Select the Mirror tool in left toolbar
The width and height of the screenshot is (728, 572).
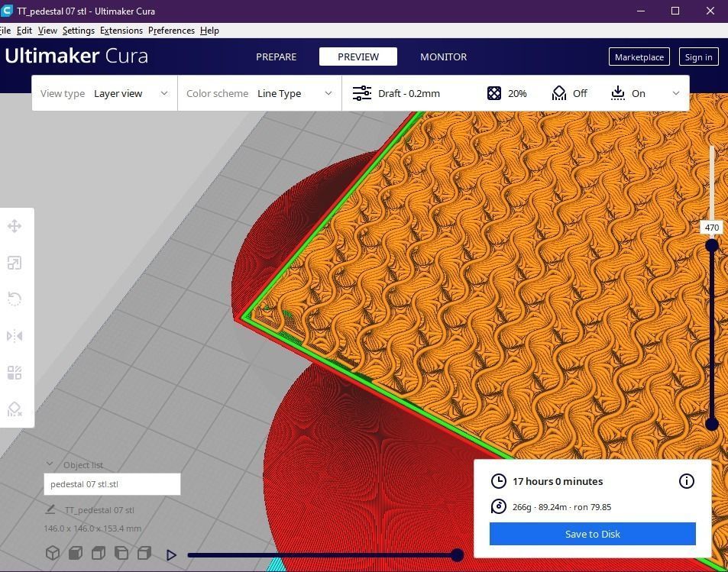(x=15, y=336)
